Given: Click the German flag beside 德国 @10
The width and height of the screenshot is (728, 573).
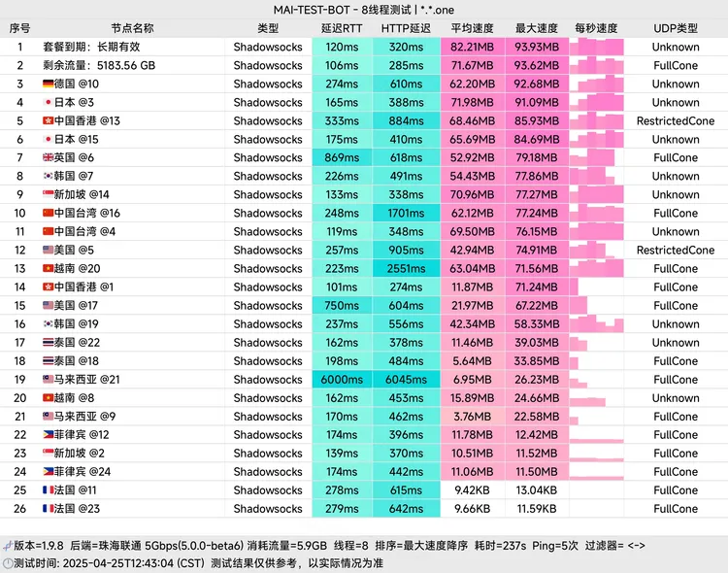Looking at the screenshot, I should 48,84.
